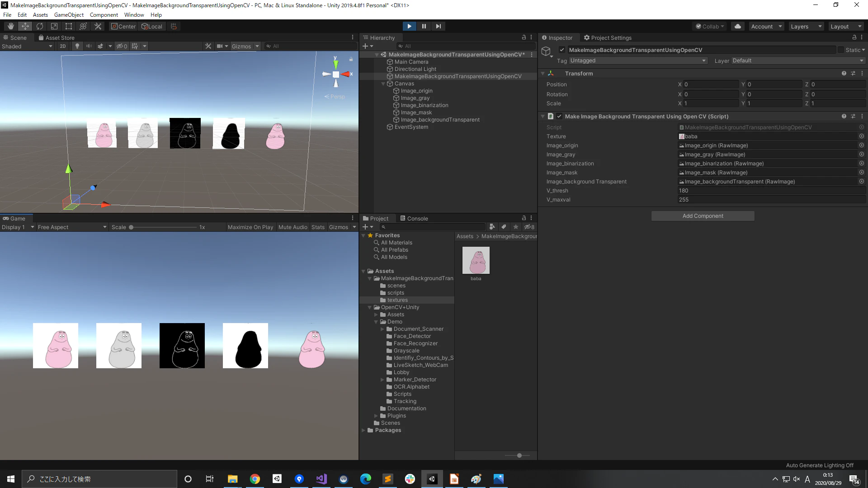Click Maximize On Play button
Image resolution: width=868 pixels, height=488 pixels.
250,227
